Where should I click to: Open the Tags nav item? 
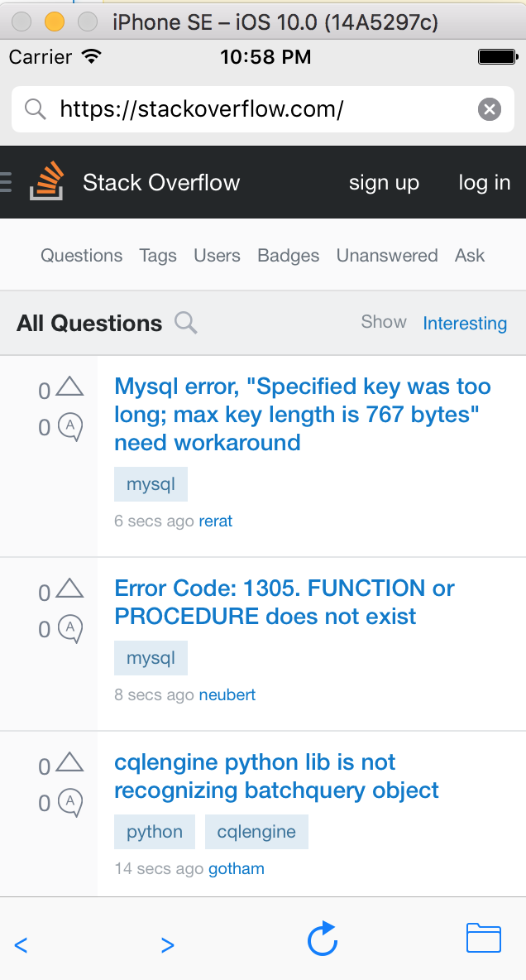[158, 256]
